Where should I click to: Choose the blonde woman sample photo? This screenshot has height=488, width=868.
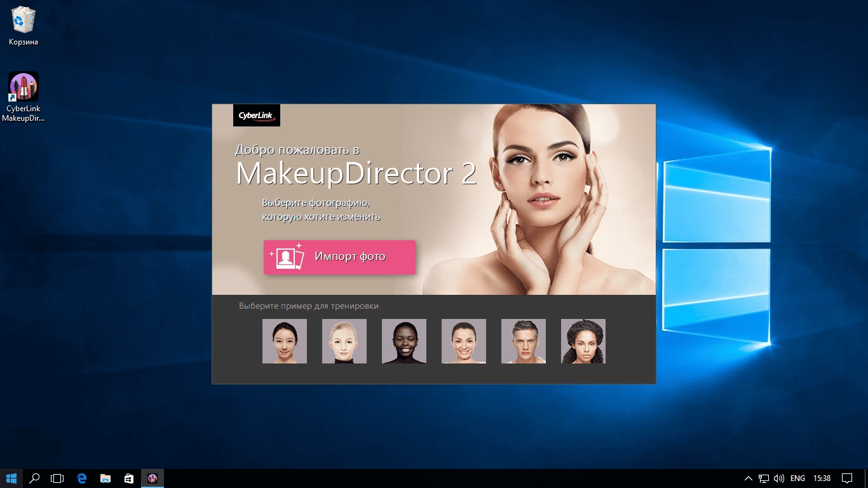click(x=344, y=341)
